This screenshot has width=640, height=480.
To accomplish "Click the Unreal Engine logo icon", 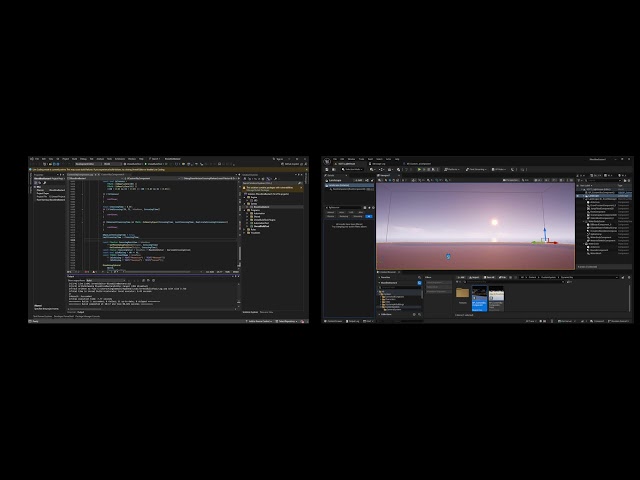I will click(x=327, y=162).
